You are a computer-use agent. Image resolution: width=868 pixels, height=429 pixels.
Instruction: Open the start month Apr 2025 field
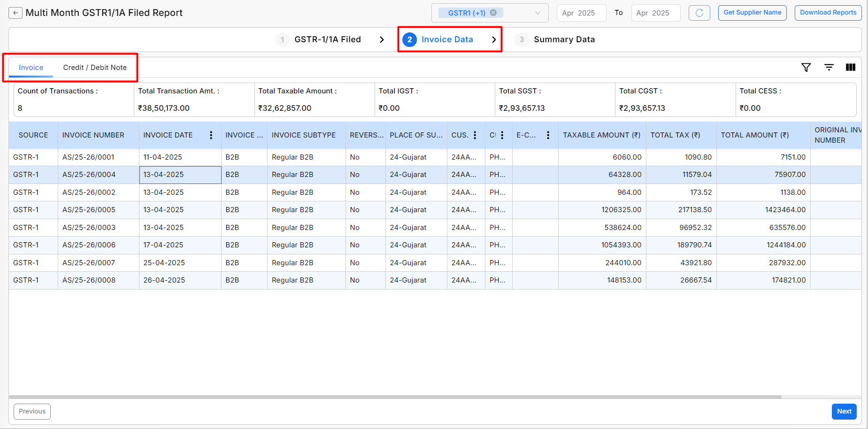581,13
